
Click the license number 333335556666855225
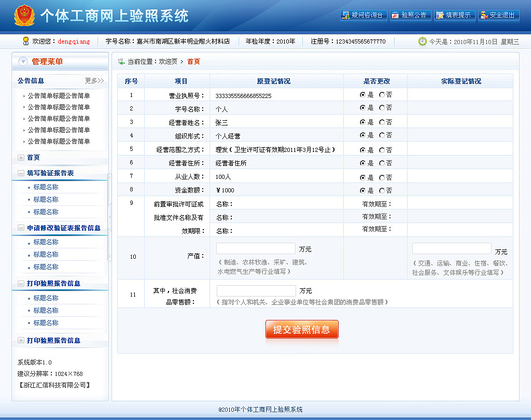(244, 96)
